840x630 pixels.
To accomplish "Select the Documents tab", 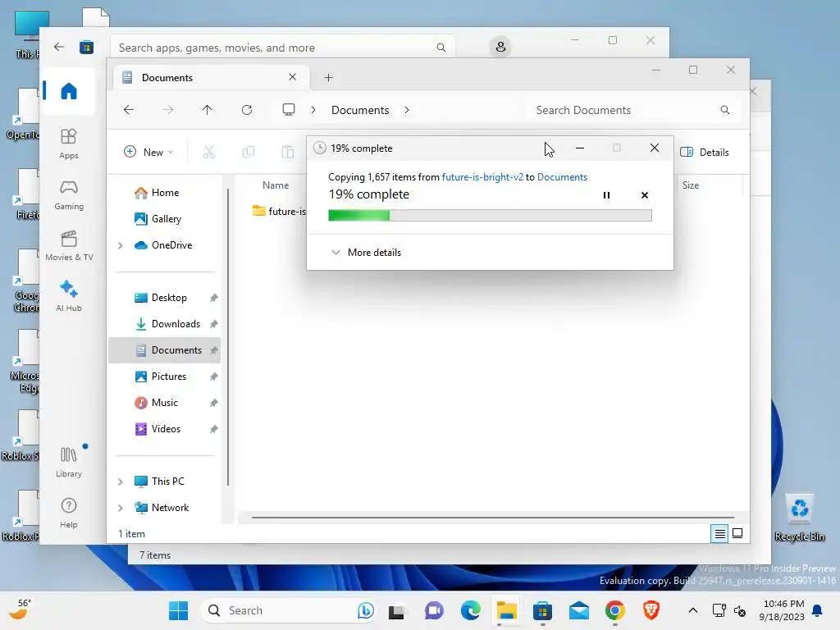I will pos(212,78).
